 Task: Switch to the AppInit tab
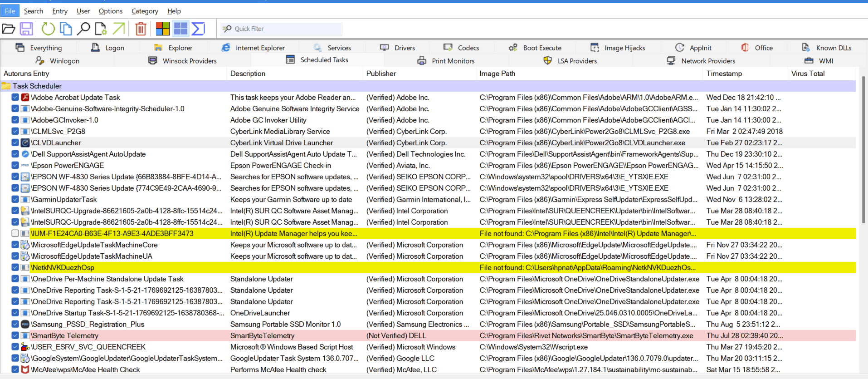click(693, 48)
